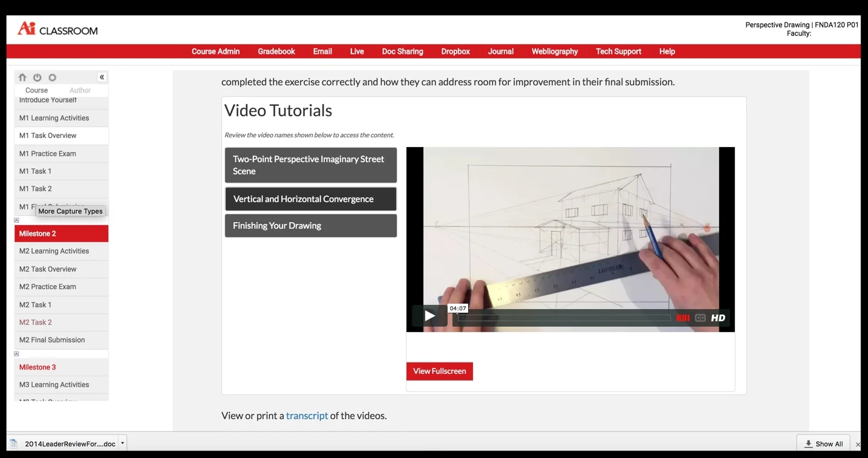Toggle closed captions with the CC control
Viewport: 868px width, 458px height.
tap(700, 317)
